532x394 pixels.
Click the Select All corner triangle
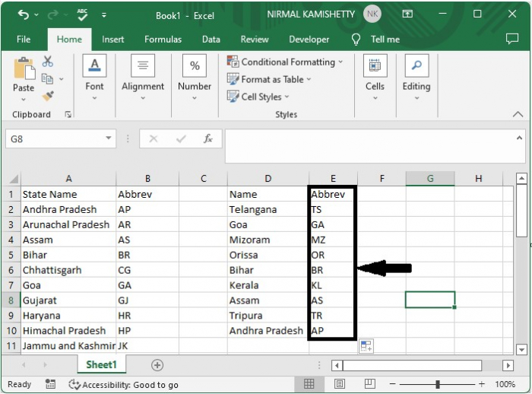[x=14, y=179]
